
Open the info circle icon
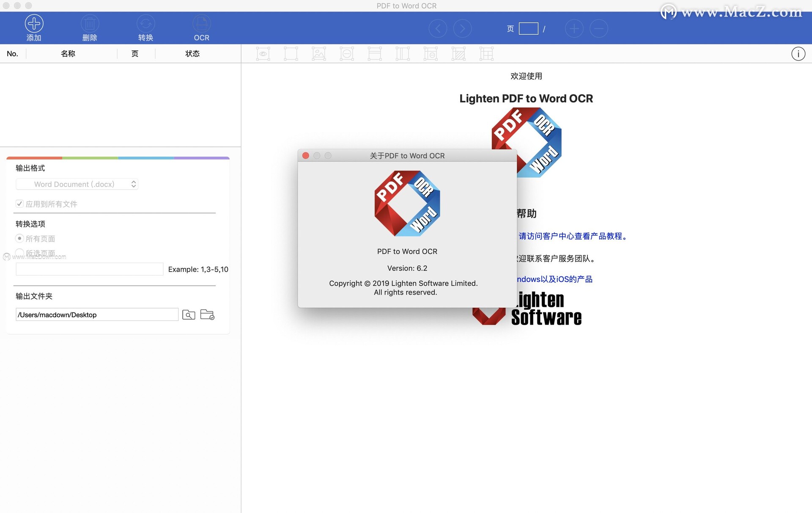coord(798,54)
